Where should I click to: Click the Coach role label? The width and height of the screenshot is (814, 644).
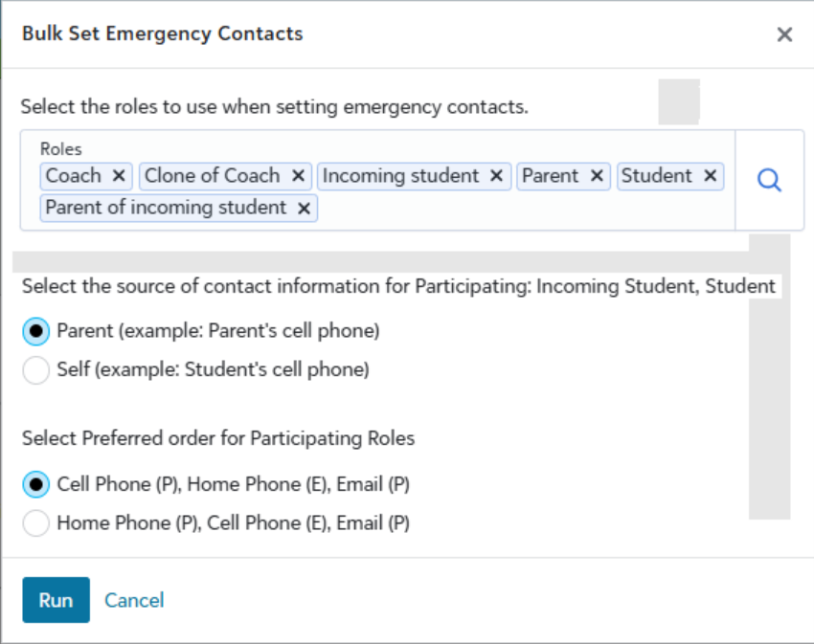click(73, 176)
